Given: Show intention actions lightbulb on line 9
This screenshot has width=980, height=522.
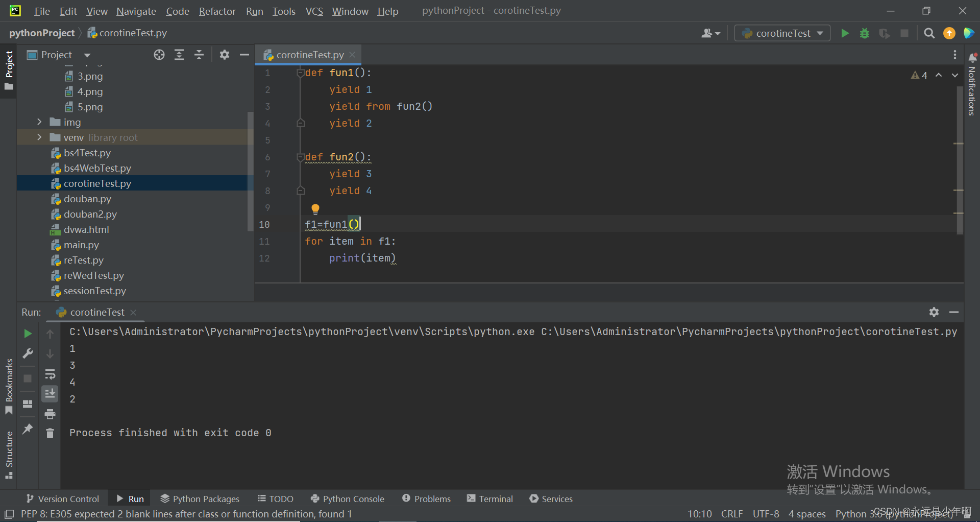Looking at the screenshot, I should point(315,208).
